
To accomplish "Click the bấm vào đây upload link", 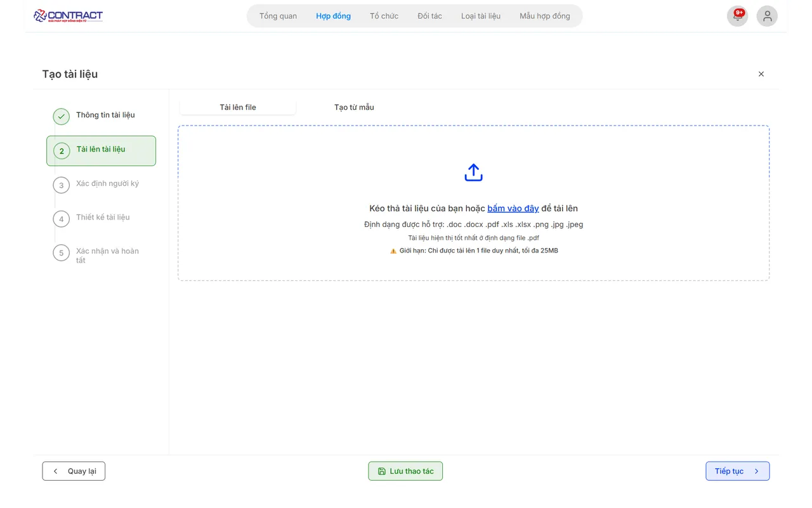I will click(513, 209).
